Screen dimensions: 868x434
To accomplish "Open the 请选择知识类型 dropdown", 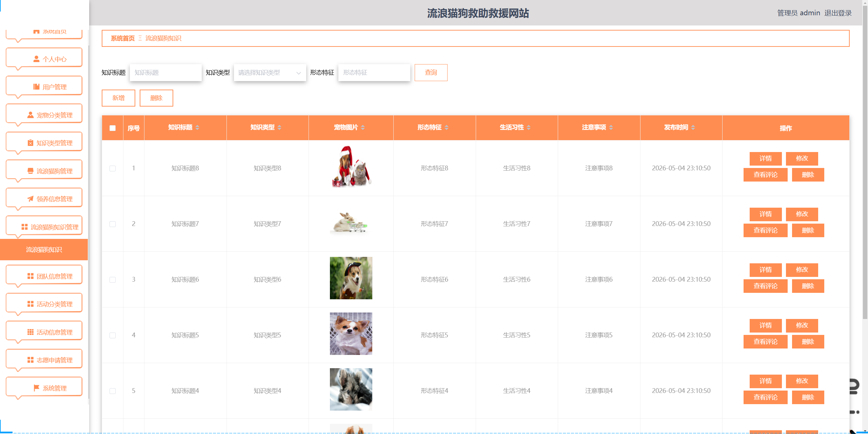I will pyautogui.click(x=270, y=72).
